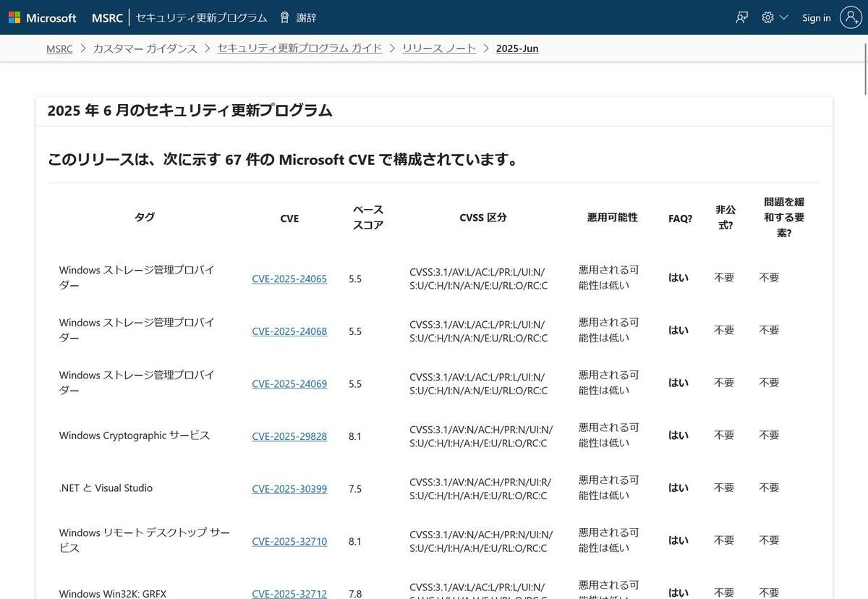This screenshot has width=868, height=599.
Task: Click はい FAQ value for CVE-2025-24068
Action: click(678, 330)
